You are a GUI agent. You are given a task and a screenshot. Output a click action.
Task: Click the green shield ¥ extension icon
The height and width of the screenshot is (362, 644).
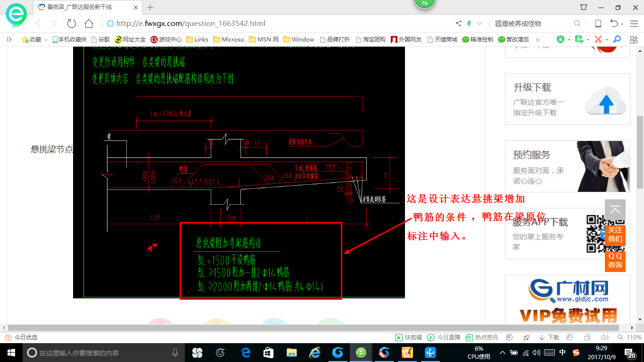pos(560,40)
